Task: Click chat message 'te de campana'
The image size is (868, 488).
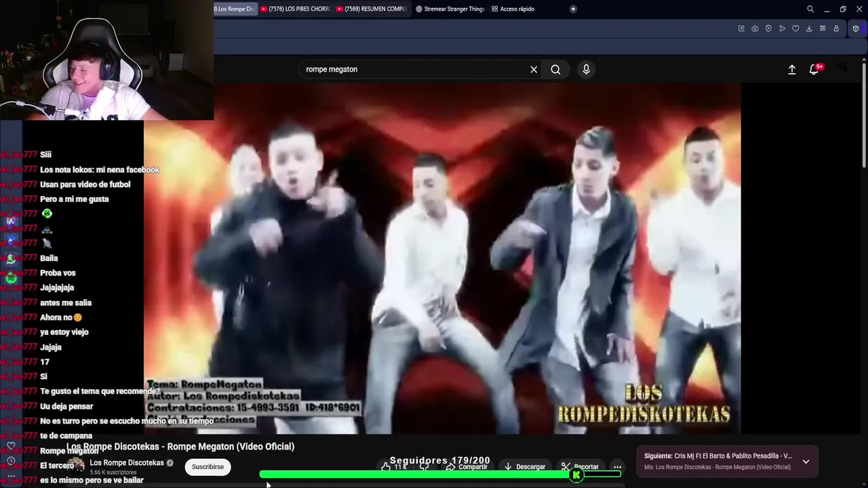Action: (x=66, y=436)
